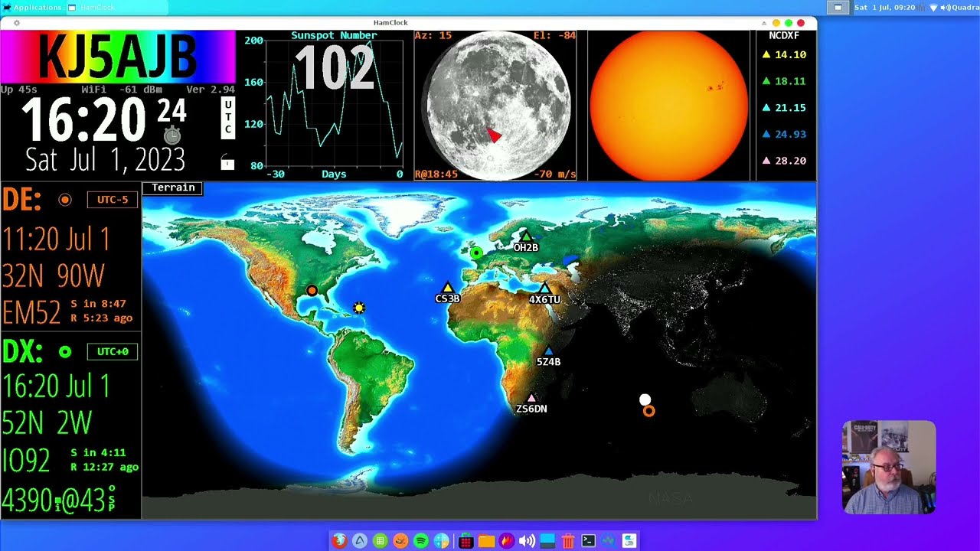Click the DX distance and bearing 4390@43
Viewport: 980px width, 551px height.
coord(57,500)
